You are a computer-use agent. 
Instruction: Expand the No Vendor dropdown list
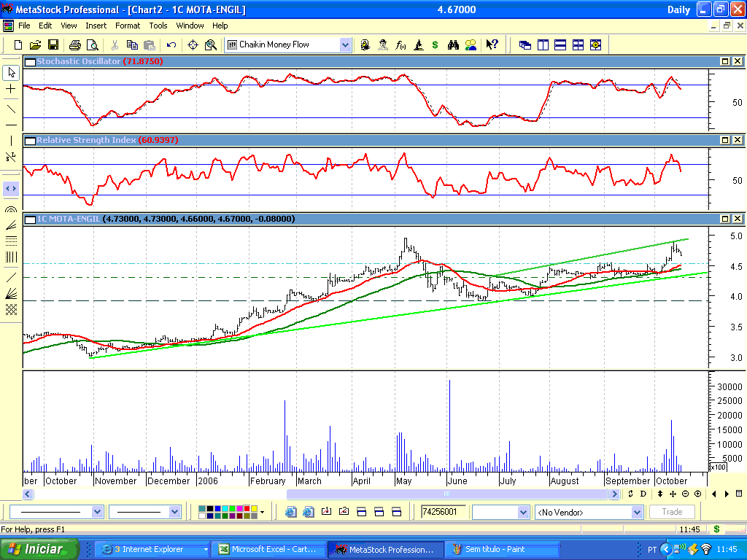pyautogui.click(x=637, y=513)
